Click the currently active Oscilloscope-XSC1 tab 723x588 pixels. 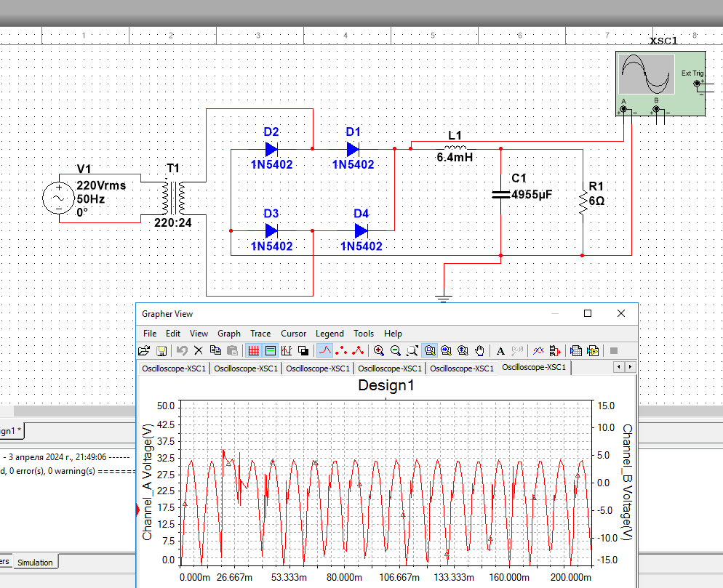click(534, 367)
